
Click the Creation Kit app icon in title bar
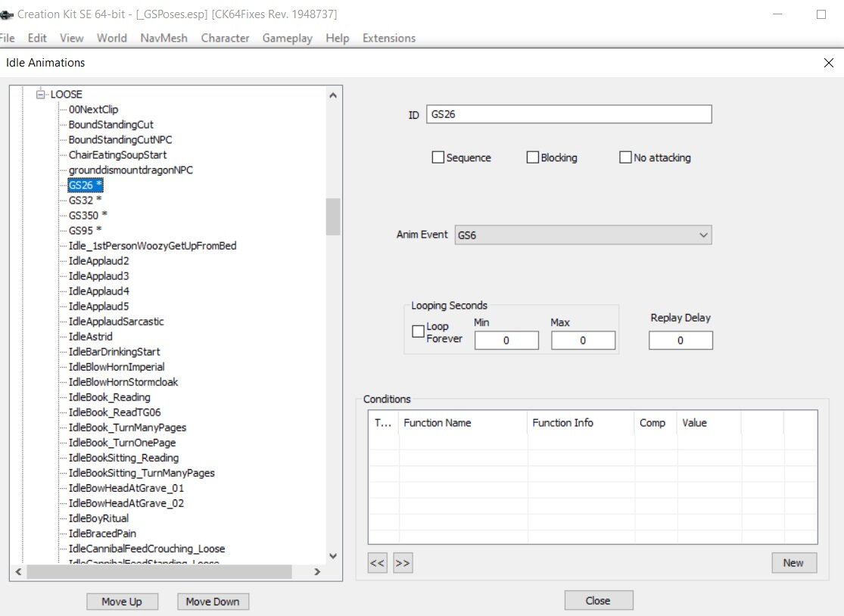[6, 14]
